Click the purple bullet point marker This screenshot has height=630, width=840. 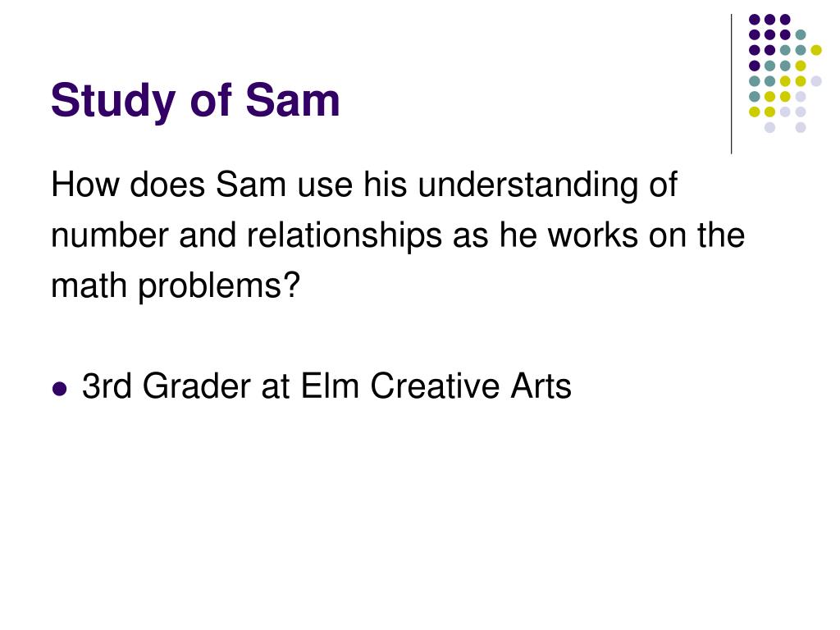click(x=60, y=388)
